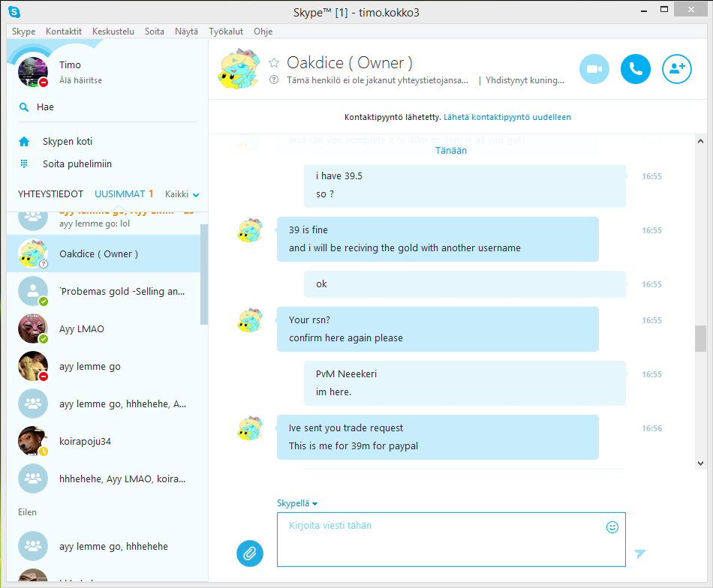Open the `Probemas gold -Selling conversation
The width and height of the screenshot is (713, 588).
tap(104, 291)
